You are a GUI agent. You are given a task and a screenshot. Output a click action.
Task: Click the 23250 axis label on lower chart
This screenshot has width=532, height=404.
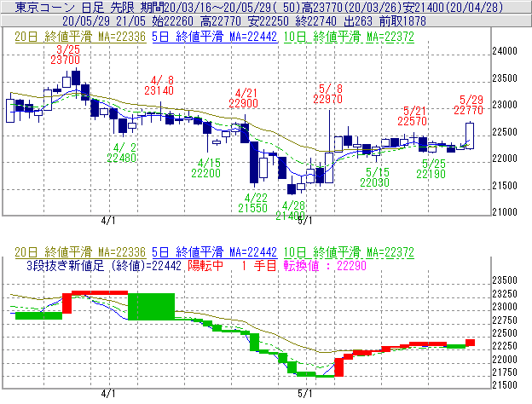(505, 294)
